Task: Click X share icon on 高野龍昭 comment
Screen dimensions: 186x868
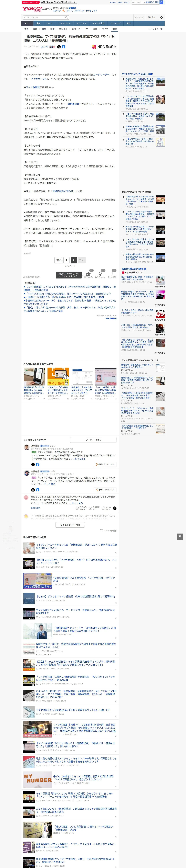Action: pos(33,464)
